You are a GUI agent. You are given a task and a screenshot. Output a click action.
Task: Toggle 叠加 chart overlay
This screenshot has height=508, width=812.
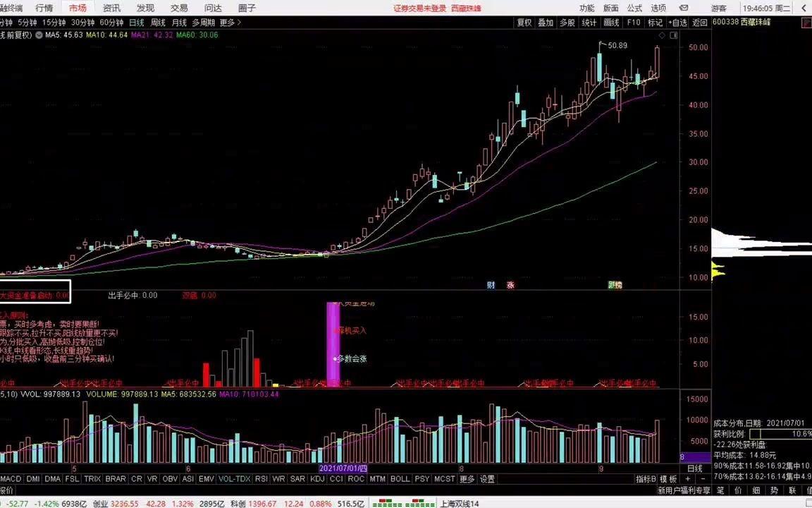(x=546, y=22)
